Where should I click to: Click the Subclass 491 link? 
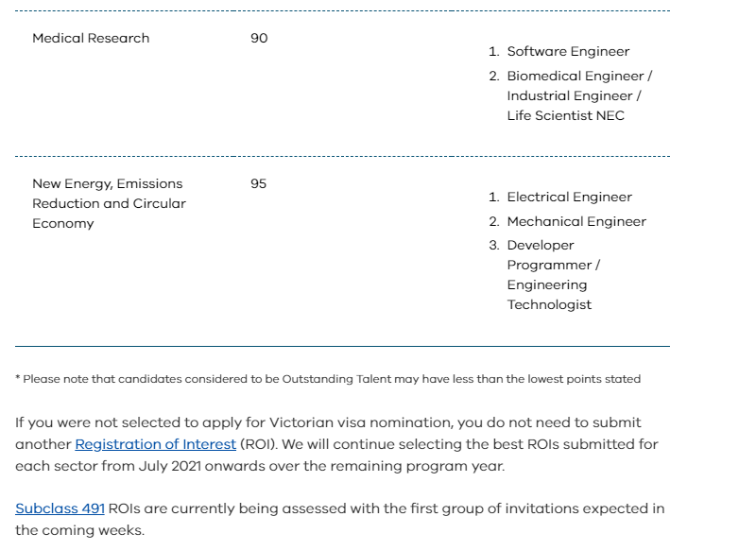click(x=60, y=508)
